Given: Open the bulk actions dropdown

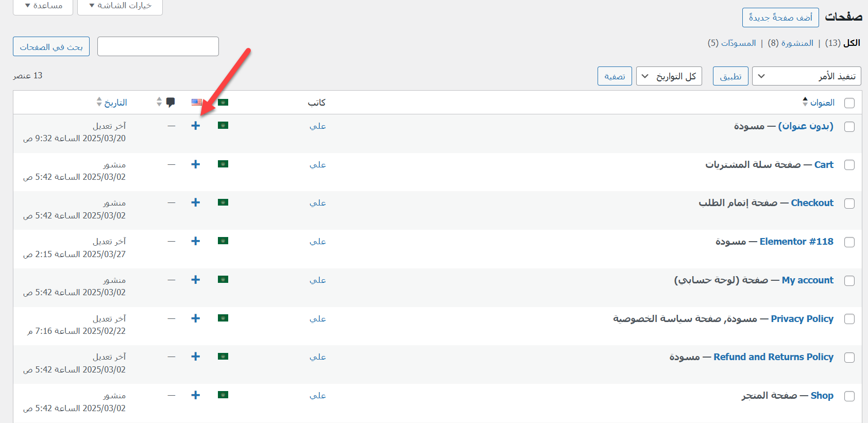Looking at the screenshot, I should click(806, 76).
